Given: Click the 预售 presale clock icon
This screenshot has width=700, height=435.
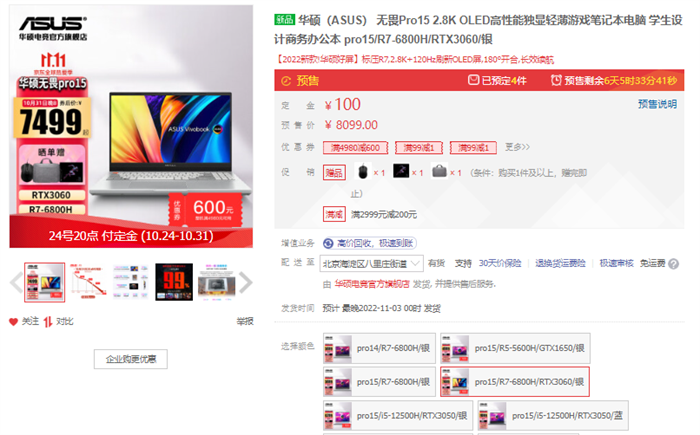Looking at the screenshot, I should pos(286,81).
